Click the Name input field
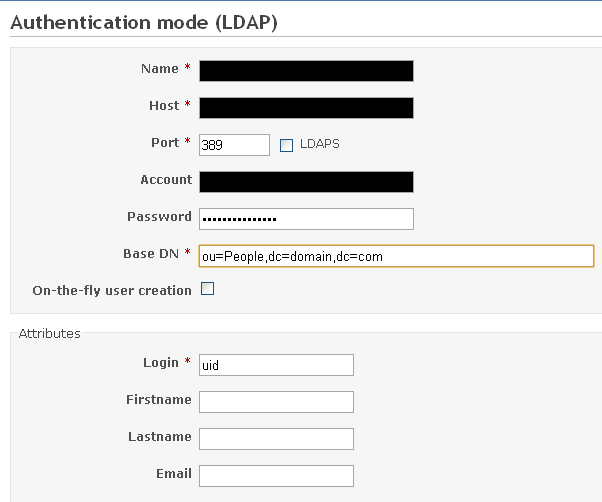This screenshot has height=502, width=602. tap(306, 70)
